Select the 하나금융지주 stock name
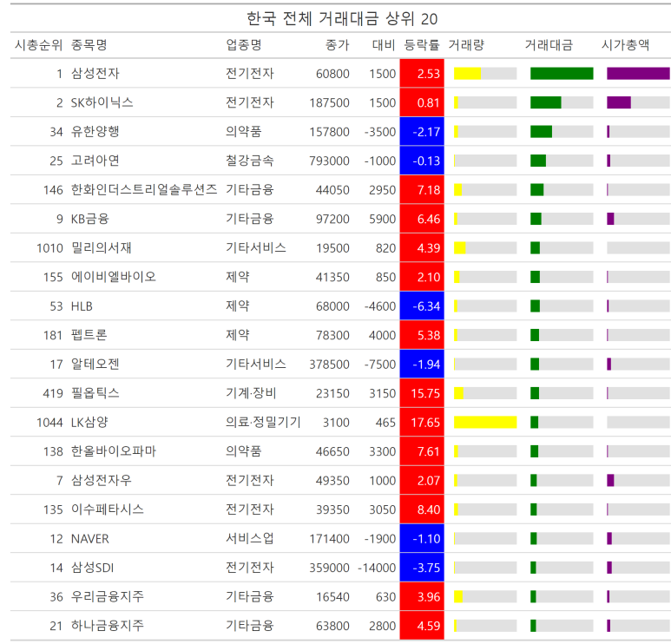 pos(107,626)
